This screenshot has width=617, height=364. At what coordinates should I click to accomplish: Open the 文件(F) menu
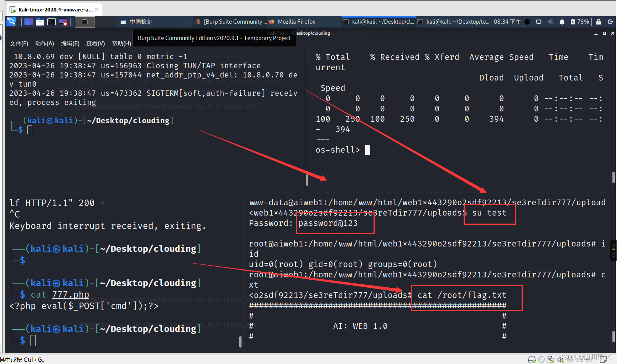coord(19,43)
